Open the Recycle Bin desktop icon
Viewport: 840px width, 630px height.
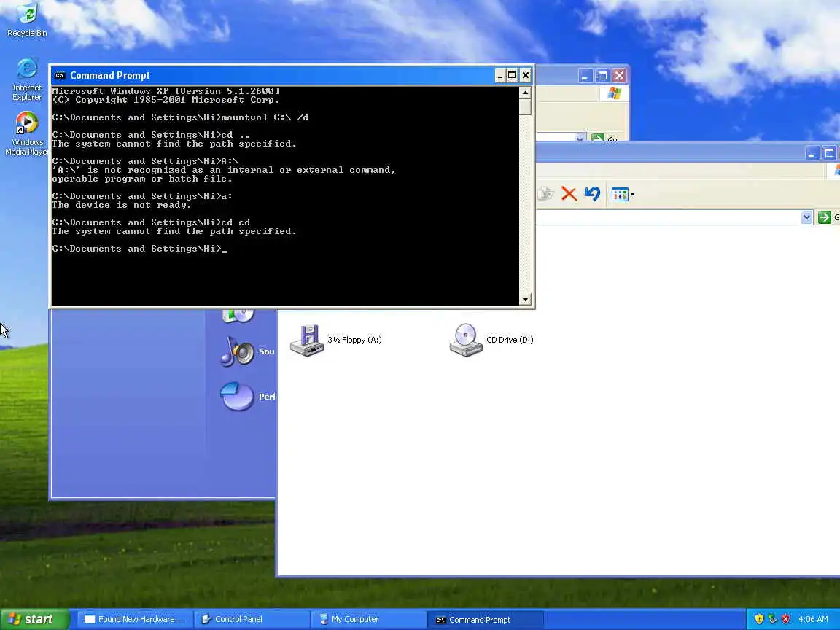click(27, 20)
